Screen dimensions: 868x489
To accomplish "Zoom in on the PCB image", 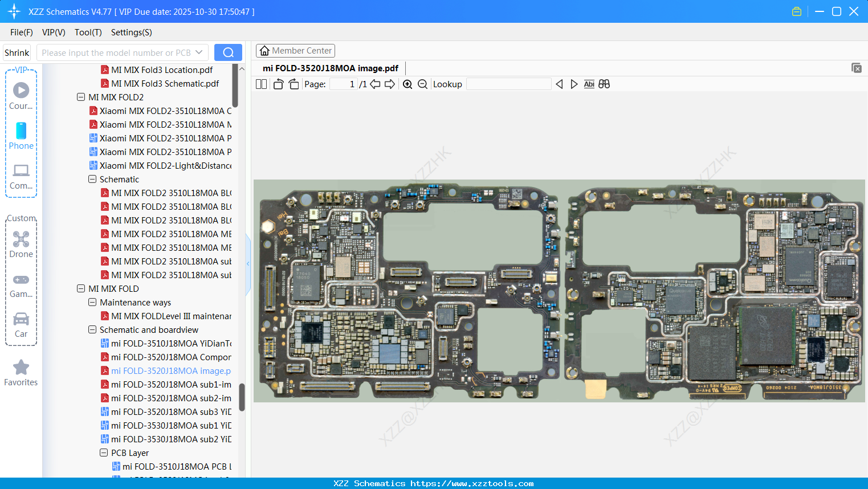I will point(407,84).
